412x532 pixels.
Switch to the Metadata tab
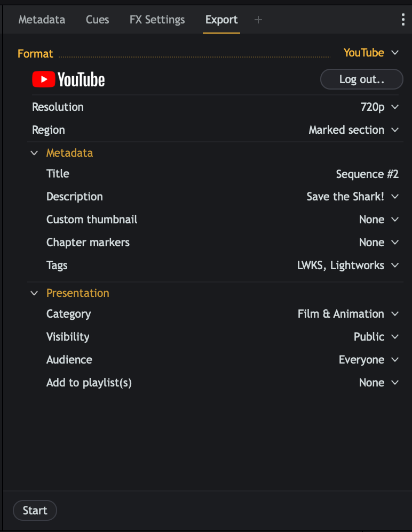[42, 20]
